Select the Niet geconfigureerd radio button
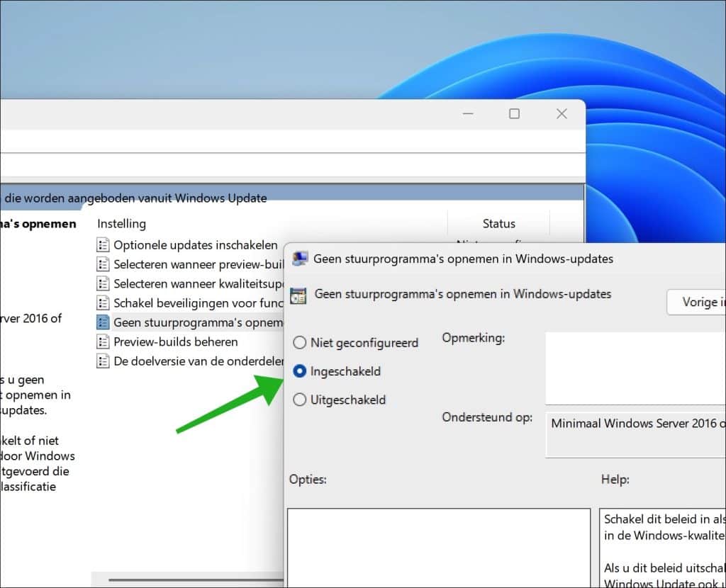This screenshot has height=588, width=726. 301,343
